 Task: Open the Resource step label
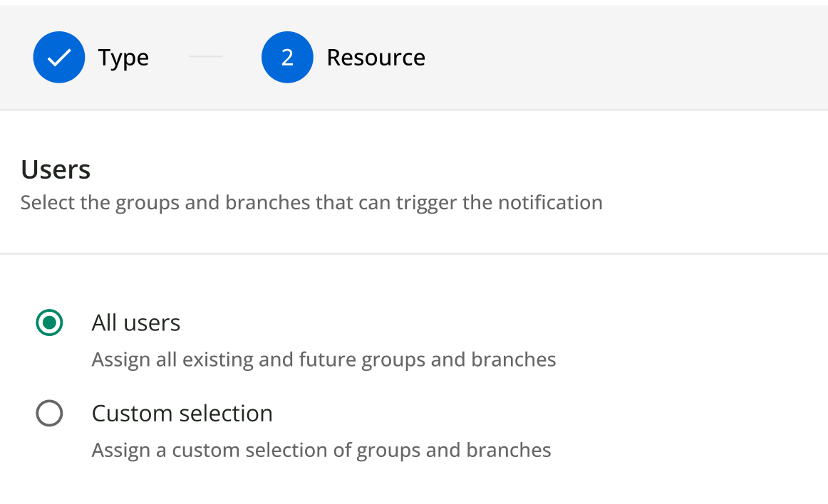[376, 58]
